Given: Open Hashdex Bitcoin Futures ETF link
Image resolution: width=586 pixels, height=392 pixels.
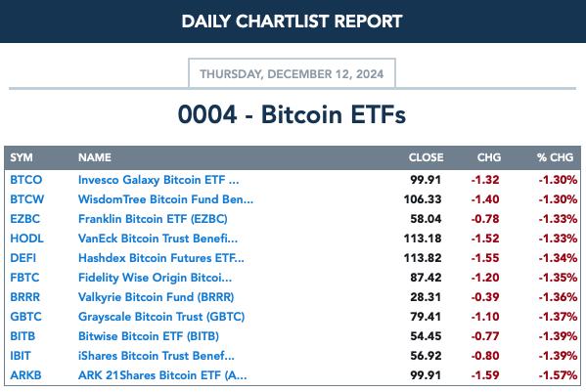Looking at the screenshot, I should [161, 258].
